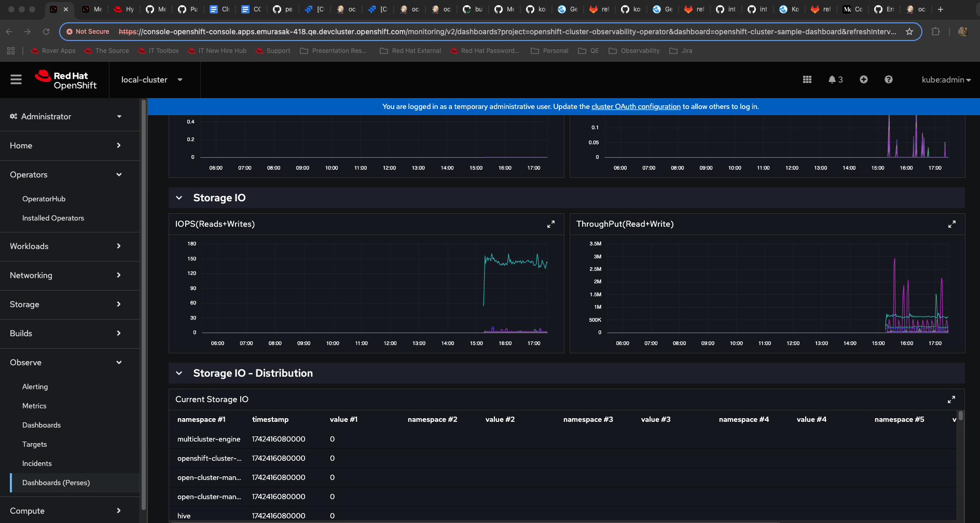The image size is (980, 523).
Task: Open Metrics page under Observe
Action: click(x=34, y=406)
